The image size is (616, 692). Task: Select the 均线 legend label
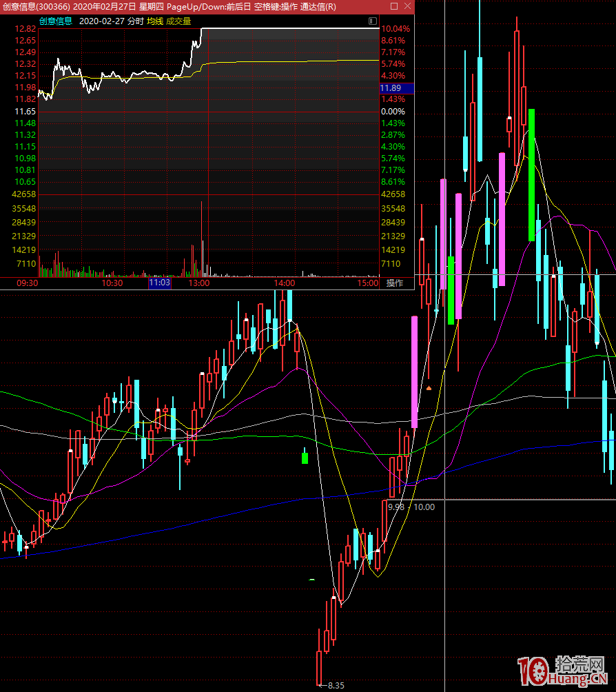coord(154,21)
